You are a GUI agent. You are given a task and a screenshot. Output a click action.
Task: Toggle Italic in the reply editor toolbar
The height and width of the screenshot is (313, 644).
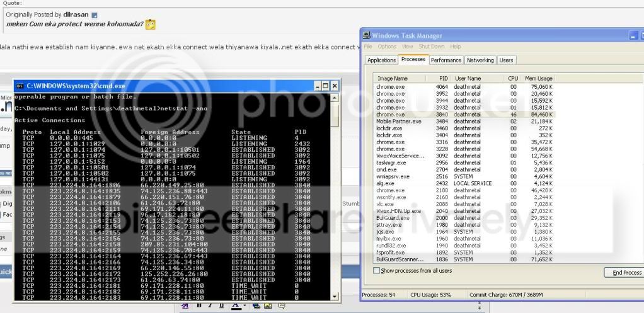[x=210, y=305]
